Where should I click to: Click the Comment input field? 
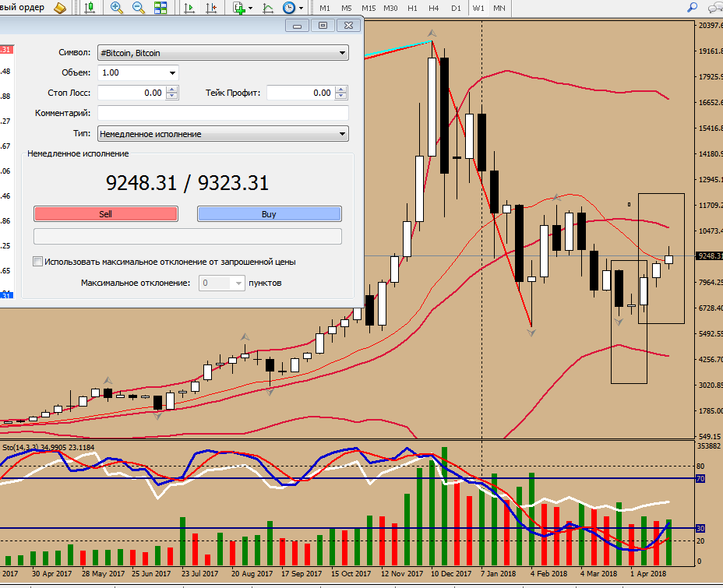[x=223, y=113]
